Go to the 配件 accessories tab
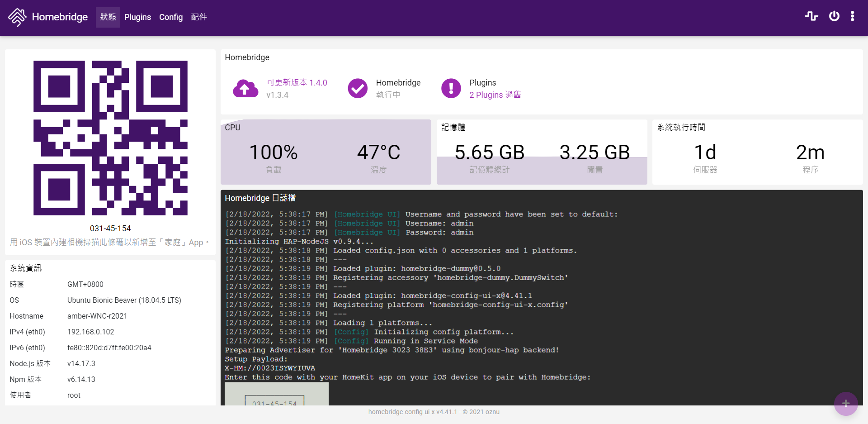This screenshot has height=424, width=868. click(x=199, y=17)
